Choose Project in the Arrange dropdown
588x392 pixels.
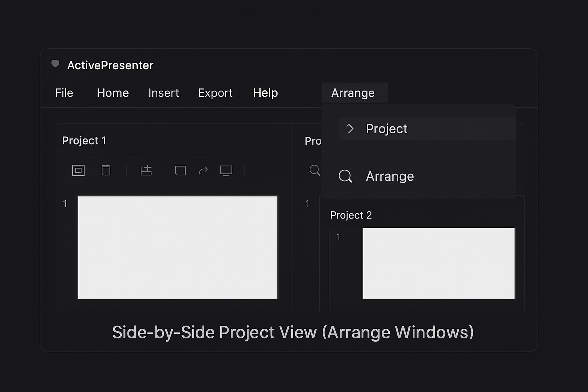pos(387,129)
